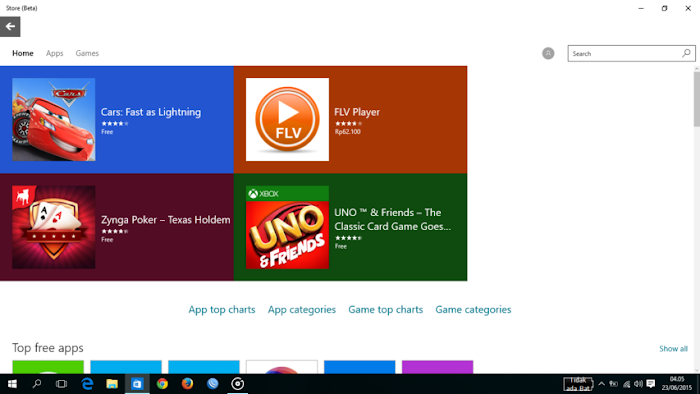Launch Google Chrome from taskbar
The image size is (700, 394).
pyautogui.click(x=162, y=384)
